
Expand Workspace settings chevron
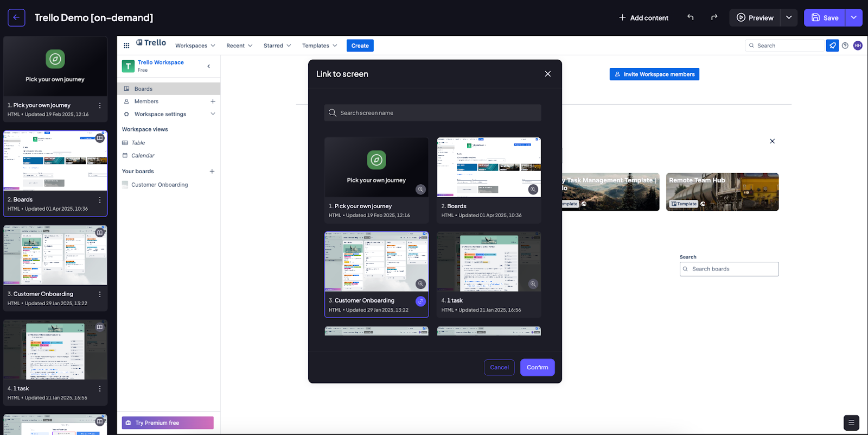213,114
